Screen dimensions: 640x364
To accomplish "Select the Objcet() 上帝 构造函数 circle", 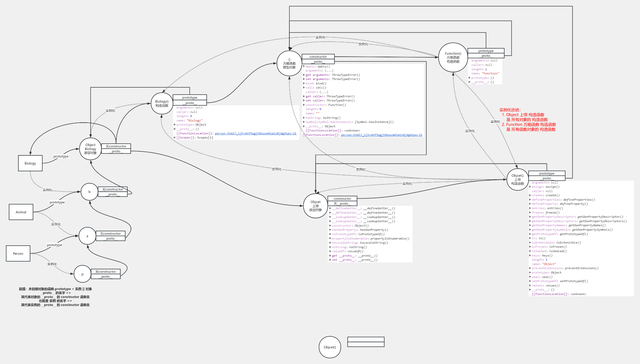I will click(x=517, y=179).
